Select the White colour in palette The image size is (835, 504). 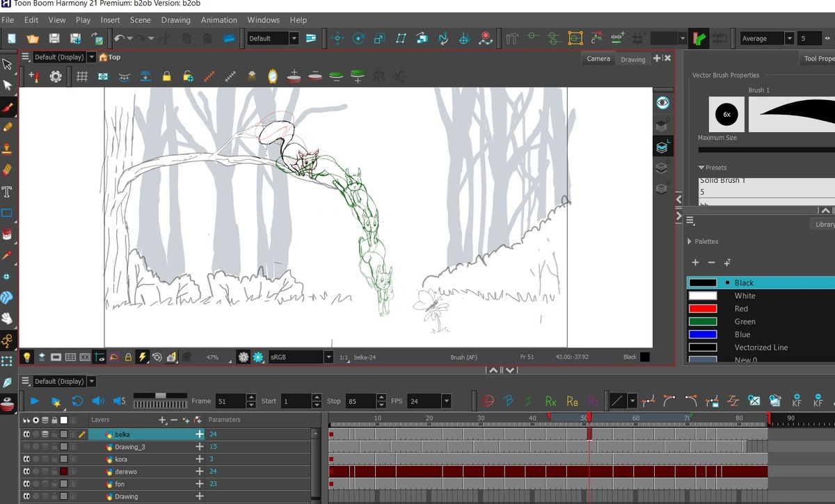coord(745,296)
